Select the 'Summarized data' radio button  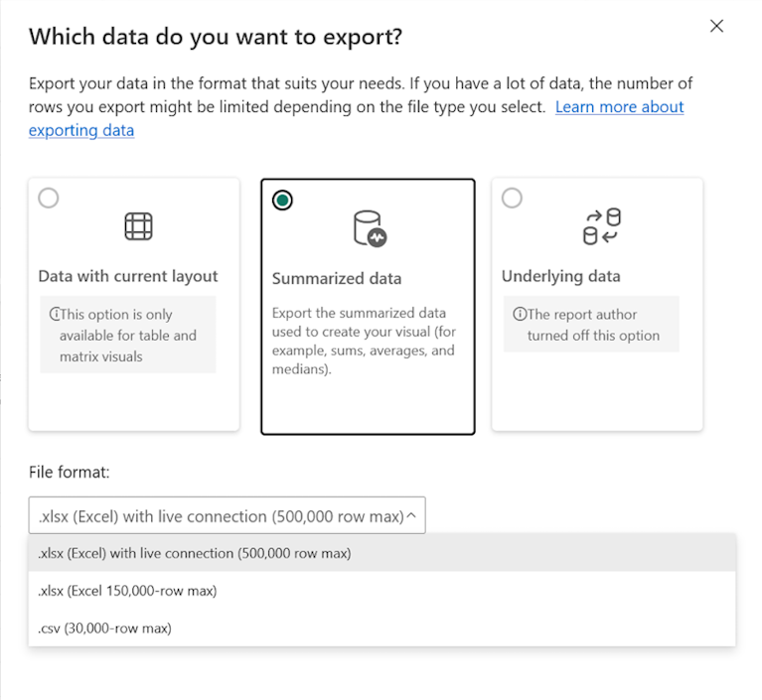tap(282, 201)
